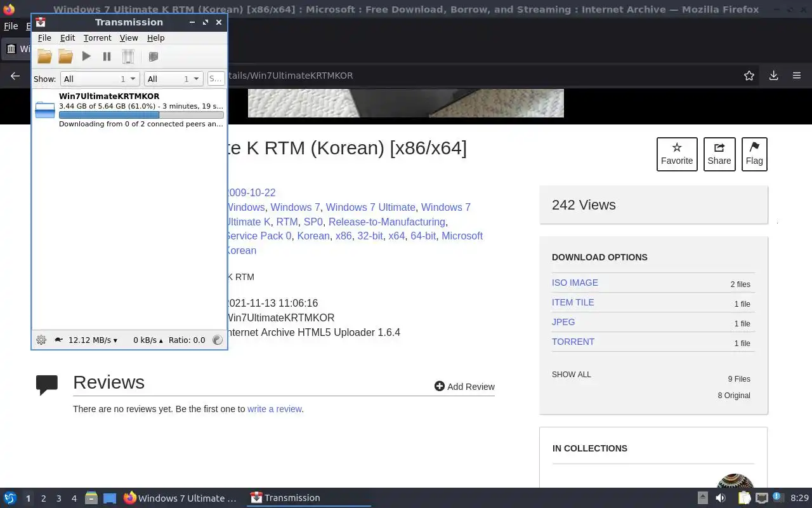Select the Win7UltimateKRTMKOR torrent folder icon
This screenshot has width=812, height=508.
click(45, 110)
